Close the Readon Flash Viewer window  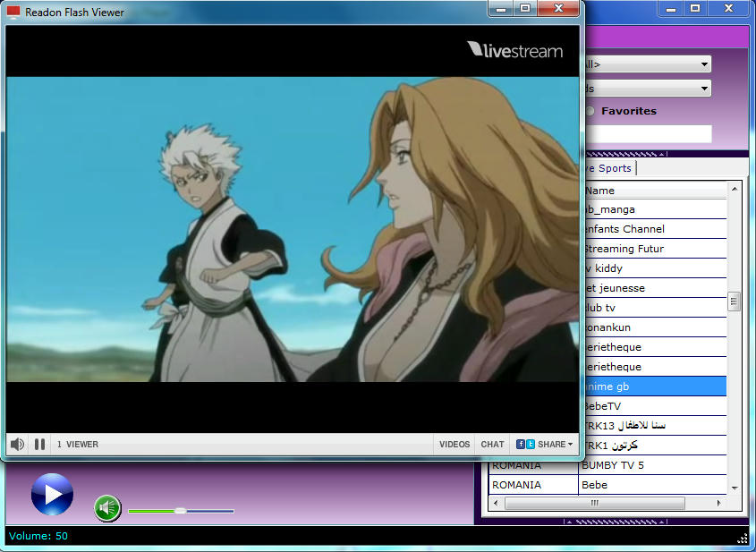558,8
